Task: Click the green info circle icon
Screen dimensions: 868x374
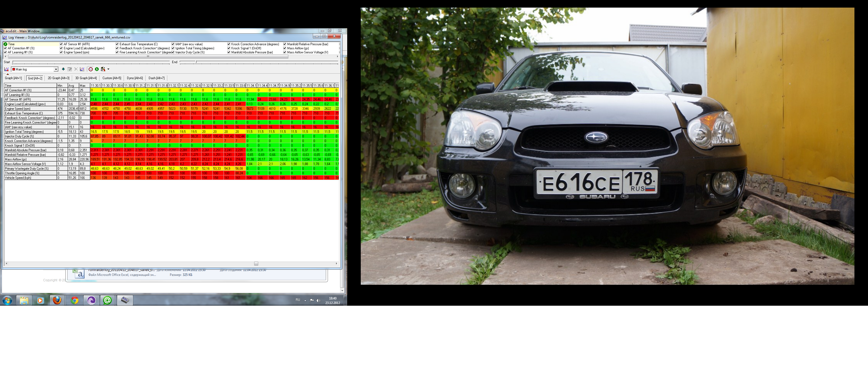Action: pos(97,69)
